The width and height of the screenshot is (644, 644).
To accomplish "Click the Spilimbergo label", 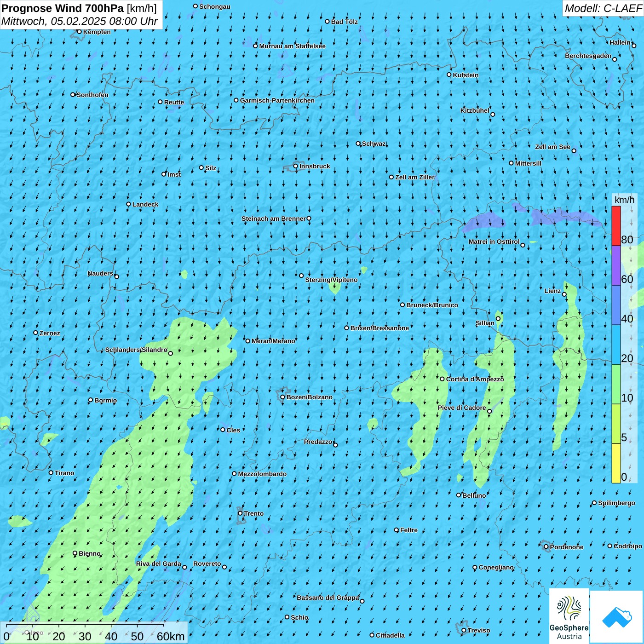I will 617,503.
